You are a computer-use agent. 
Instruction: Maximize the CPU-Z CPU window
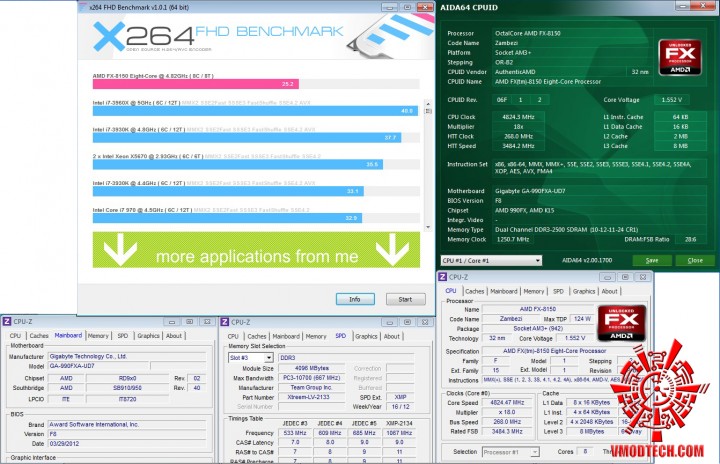tap(625, 277)
